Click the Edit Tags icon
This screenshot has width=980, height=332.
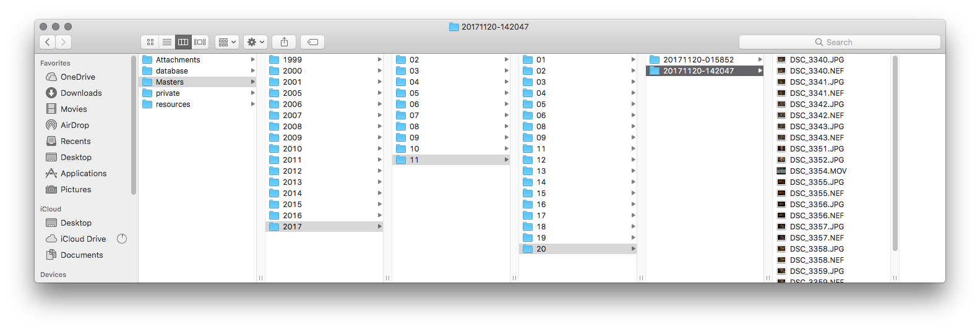pyautogui.click(x=312, y=42)
